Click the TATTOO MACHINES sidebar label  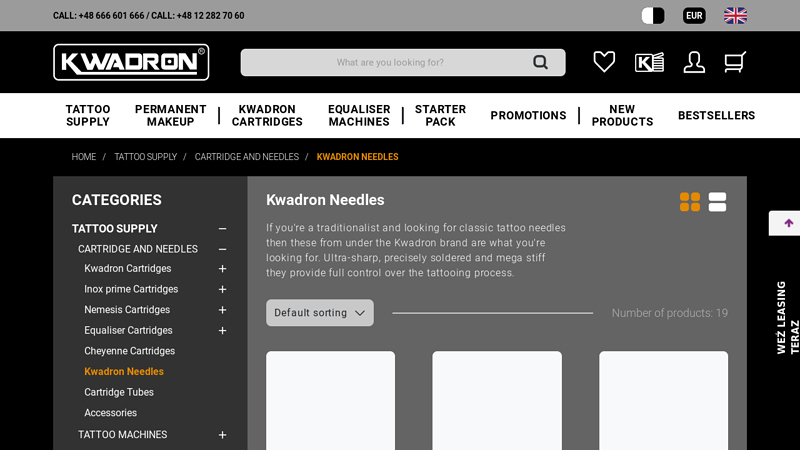(122, 435)
